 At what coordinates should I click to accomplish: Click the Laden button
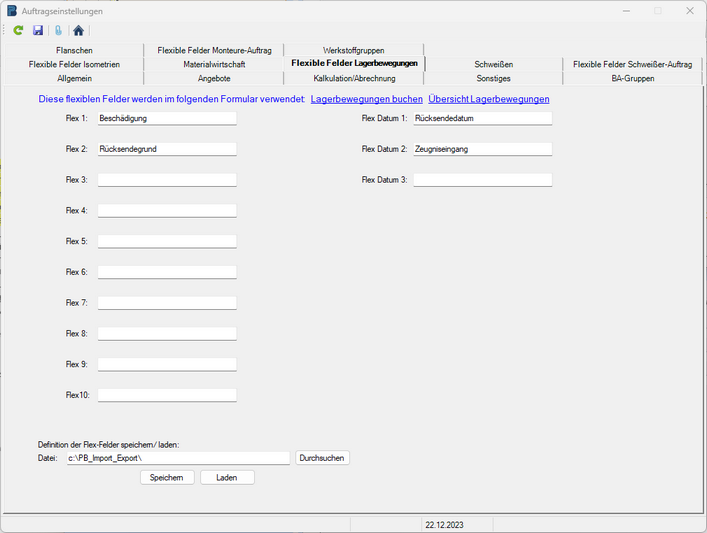pos(227,478)
